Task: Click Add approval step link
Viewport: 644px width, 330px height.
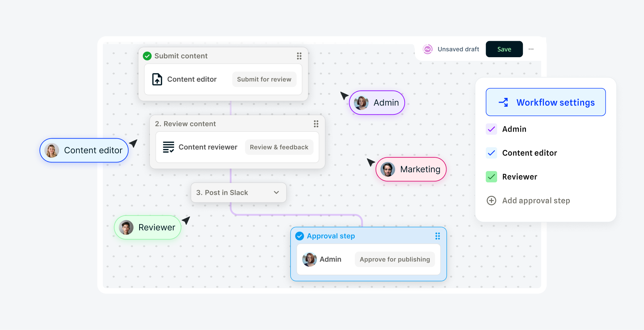Action: (536, 201)
